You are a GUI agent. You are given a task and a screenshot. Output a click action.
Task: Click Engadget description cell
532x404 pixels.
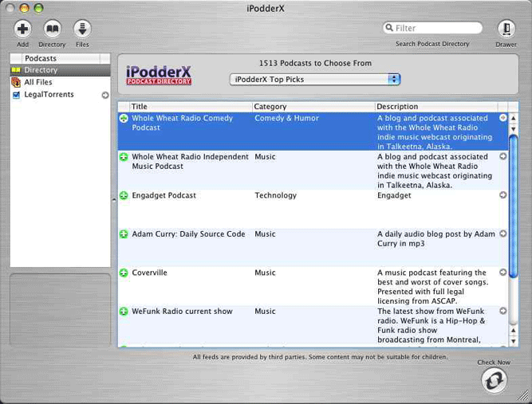click(394, 195)
